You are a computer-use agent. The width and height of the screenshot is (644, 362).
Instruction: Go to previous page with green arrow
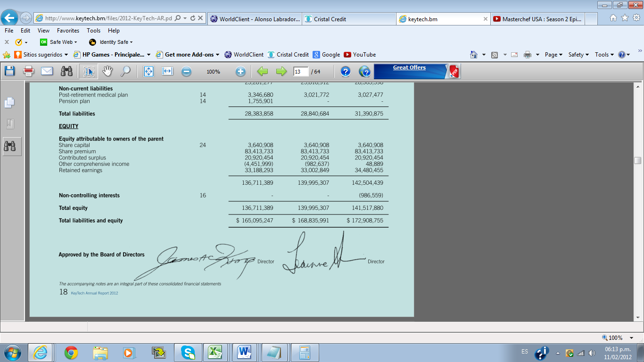pyautogui.click(x=263, y=72)
